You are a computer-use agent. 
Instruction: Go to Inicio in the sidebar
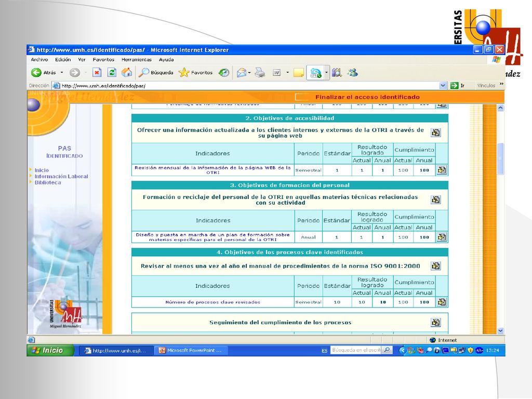click(42, 170)
